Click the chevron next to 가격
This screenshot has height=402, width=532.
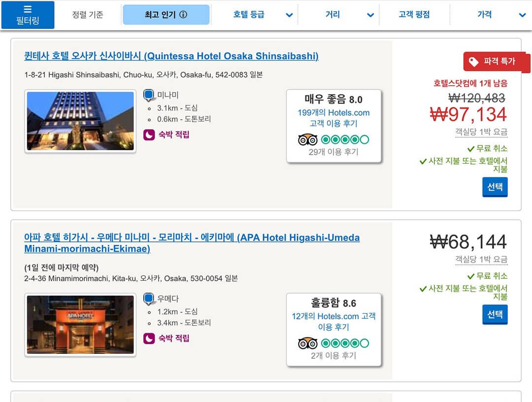click(523, 15)
